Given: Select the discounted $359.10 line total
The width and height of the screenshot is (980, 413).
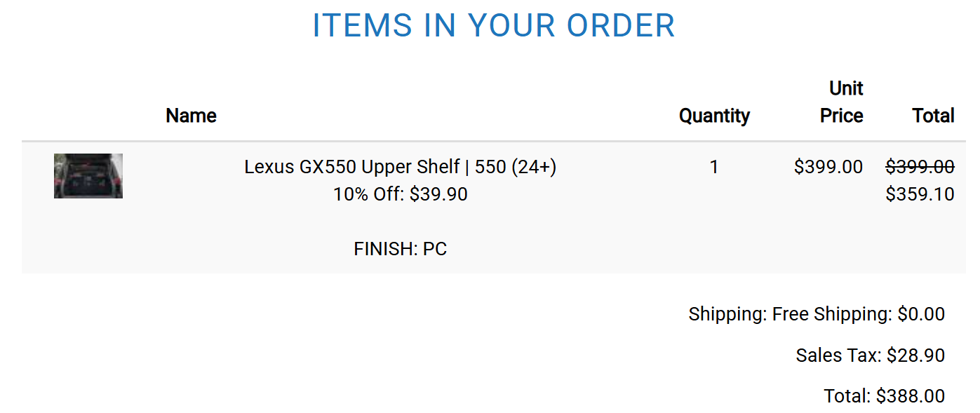Looking at the screenshot, I should pyautogui.click(x=920, y=194).
